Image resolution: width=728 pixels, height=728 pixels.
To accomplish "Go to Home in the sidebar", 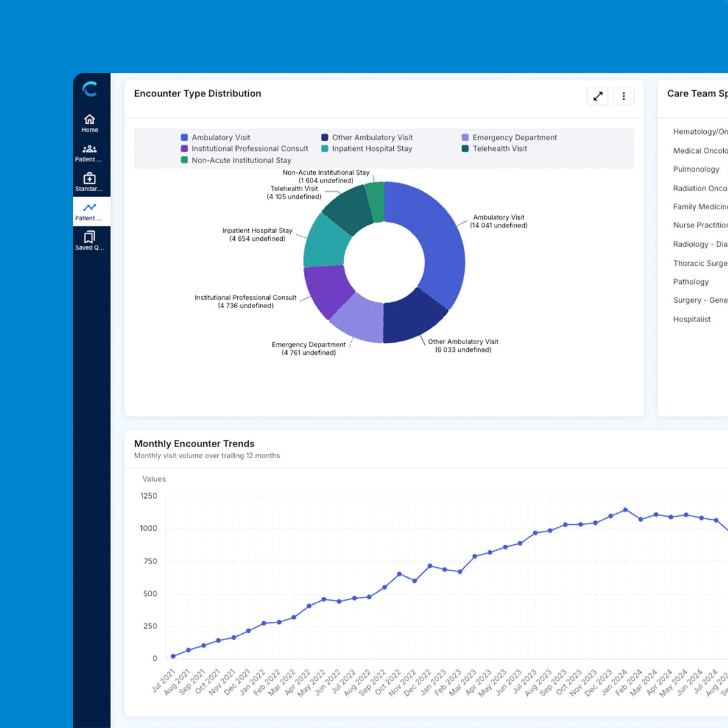I will pyautogui.click(x=90, y=123).
